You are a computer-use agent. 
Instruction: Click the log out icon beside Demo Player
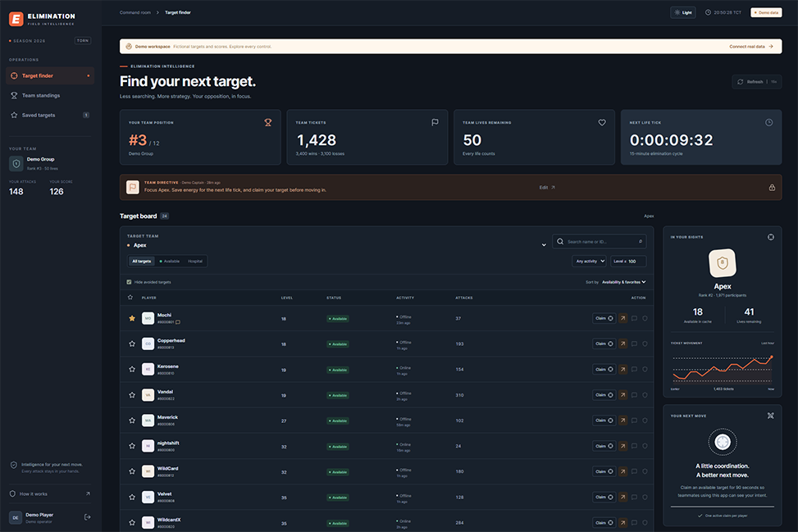tap(88, 517)
